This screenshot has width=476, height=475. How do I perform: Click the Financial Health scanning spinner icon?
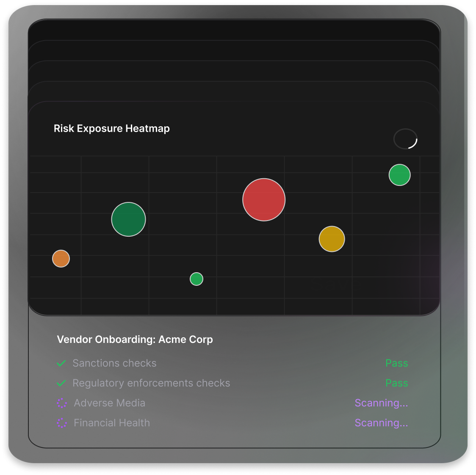(62, 423)
